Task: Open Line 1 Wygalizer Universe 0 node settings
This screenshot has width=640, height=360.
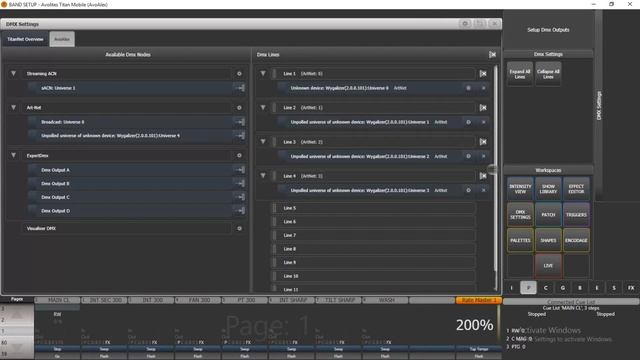Action: pos(468,88)
